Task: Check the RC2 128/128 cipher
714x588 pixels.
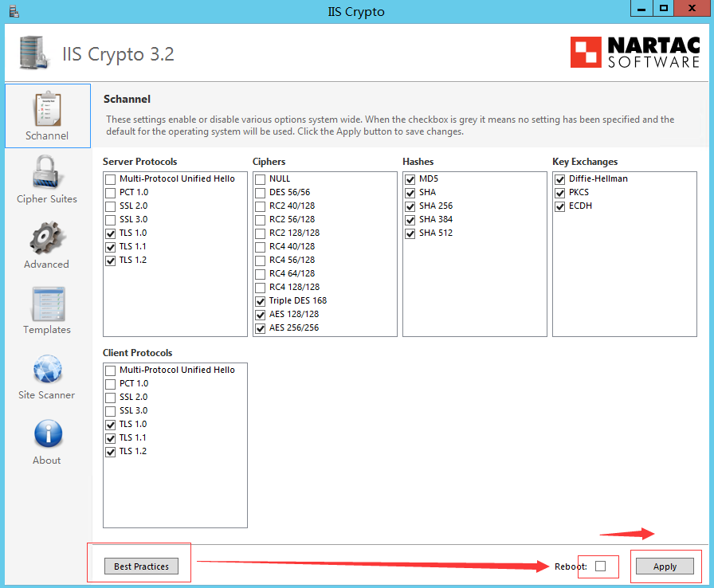Action: [260, 234]
